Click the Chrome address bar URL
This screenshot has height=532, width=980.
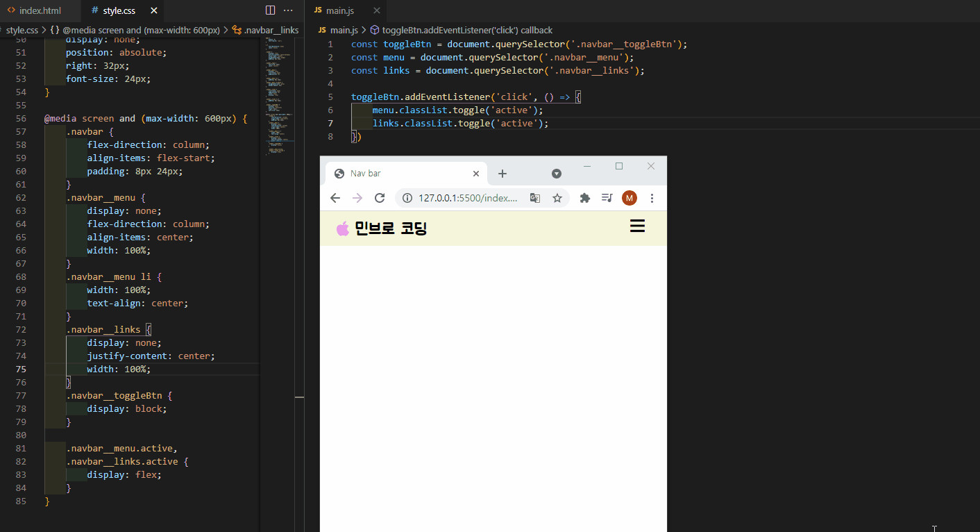pos(468,198)
